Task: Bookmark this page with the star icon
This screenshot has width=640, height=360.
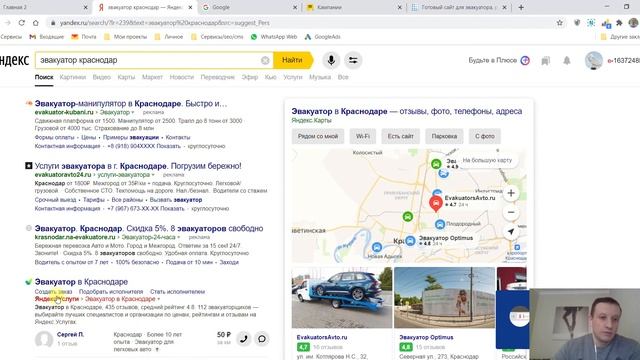Action: tap(560, 23)
